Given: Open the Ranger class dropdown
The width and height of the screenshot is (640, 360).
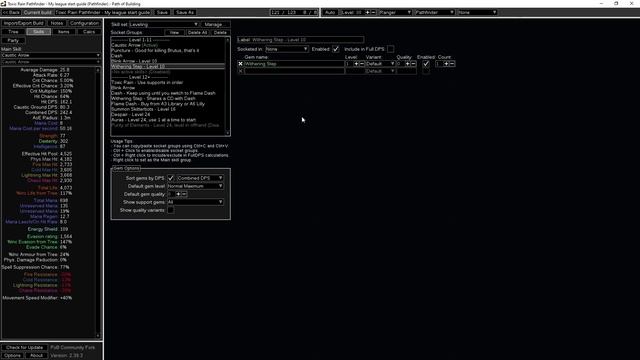Looking at the screenshot, I should [x=395, y=13].
